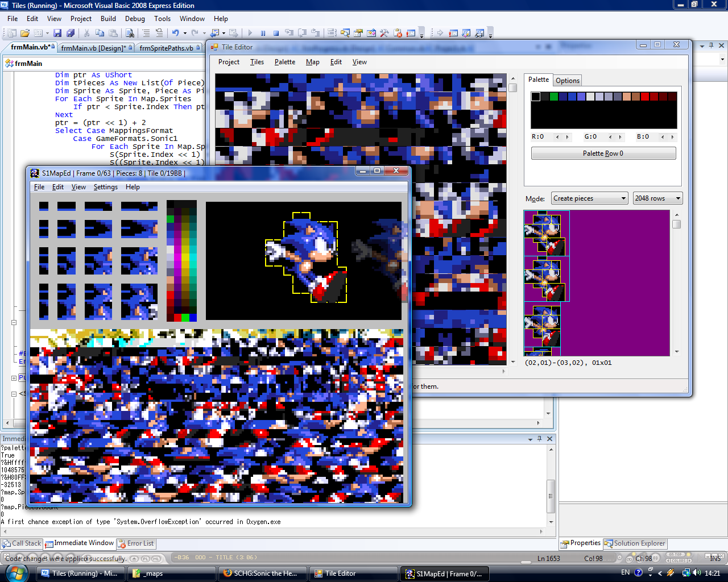Click the Undo arrow icon

175,33
